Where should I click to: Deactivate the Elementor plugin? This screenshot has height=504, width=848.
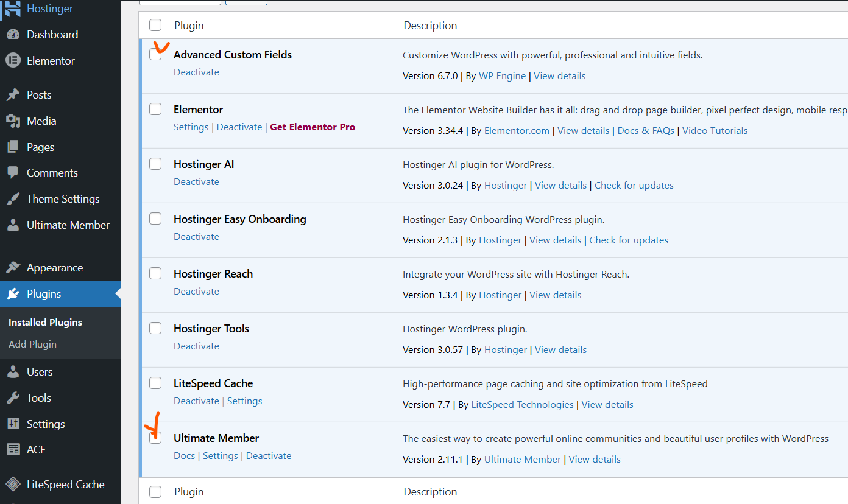(x=239, y=127)
